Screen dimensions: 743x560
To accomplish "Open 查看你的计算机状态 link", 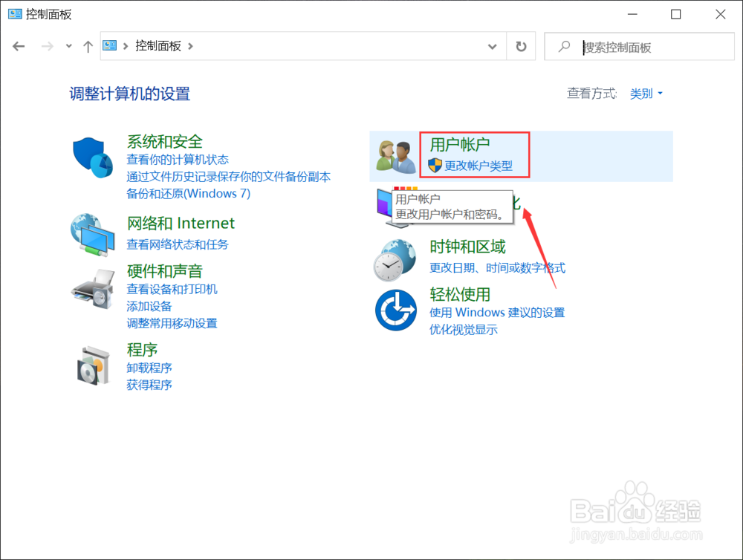I will point(178,160).
